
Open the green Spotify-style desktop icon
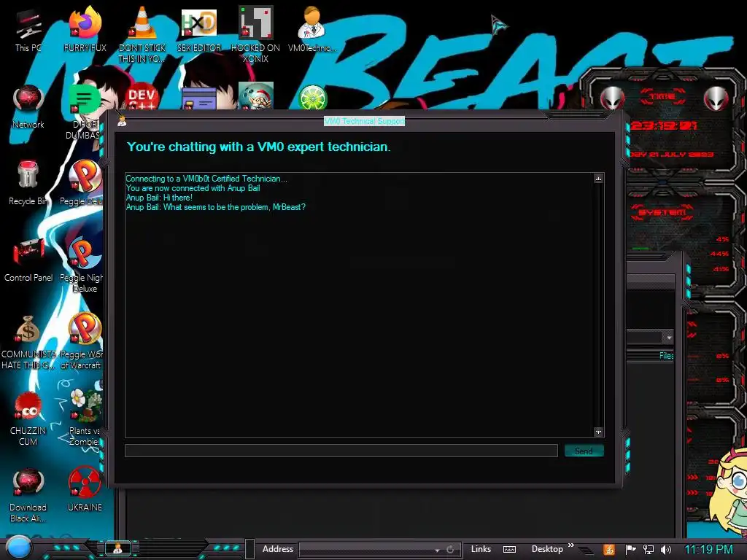click(x=84, y=99)
